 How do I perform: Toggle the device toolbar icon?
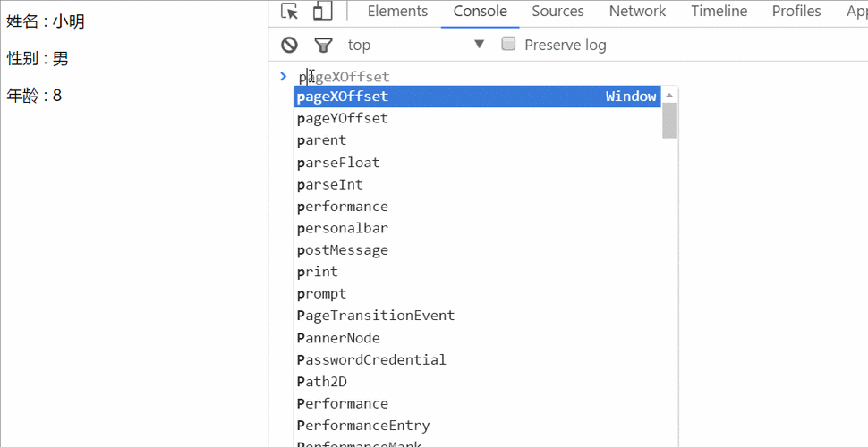[322, 12]
